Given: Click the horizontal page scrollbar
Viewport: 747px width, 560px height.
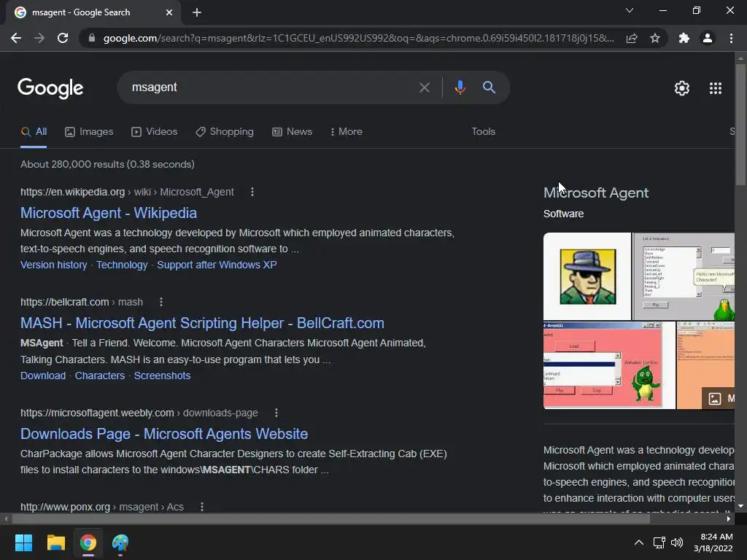Looking at the screenshot, I should [330, 519].
